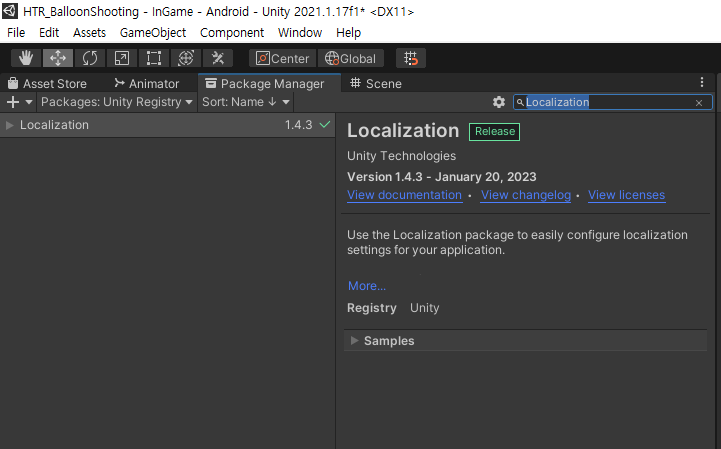
Task: Click the plus add package button
Action: tap(13, 102)
